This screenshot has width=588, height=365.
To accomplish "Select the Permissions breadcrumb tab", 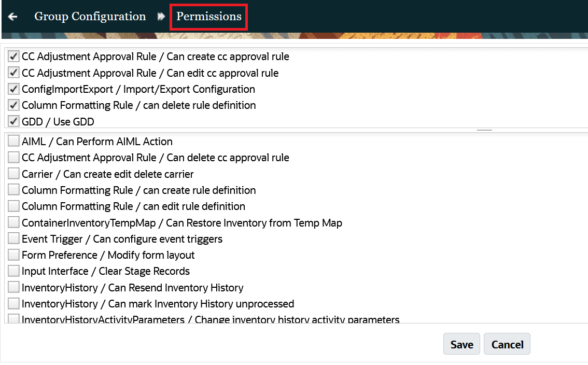I will (208, 16).
